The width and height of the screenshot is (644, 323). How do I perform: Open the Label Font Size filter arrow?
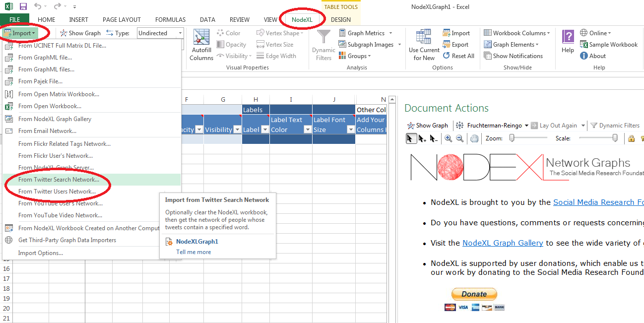pos(351,130)
